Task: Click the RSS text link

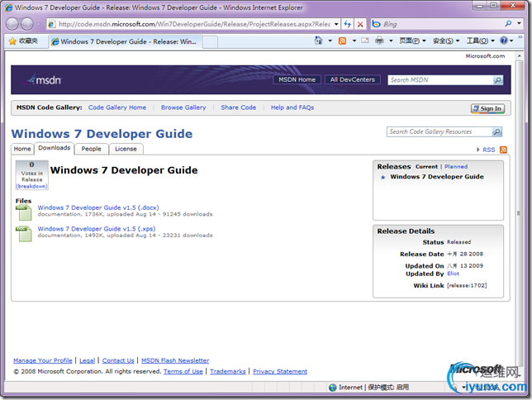Action: (488, 150)
